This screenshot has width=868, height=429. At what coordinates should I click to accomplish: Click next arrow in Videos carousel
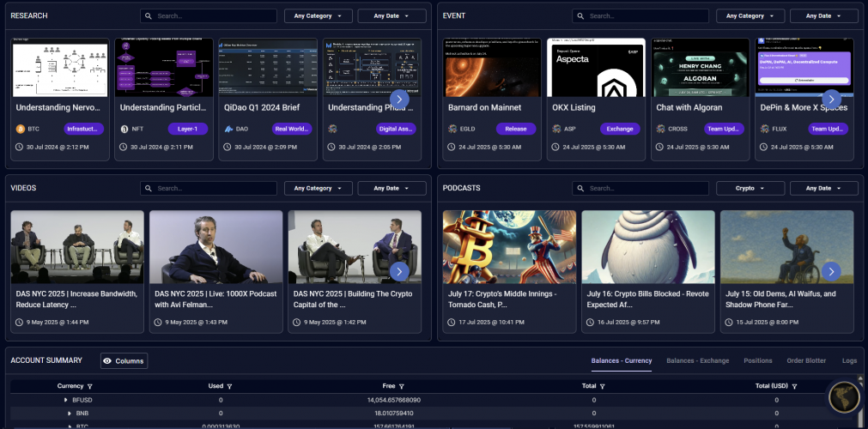pyautogui.click(x=399, y=271)
